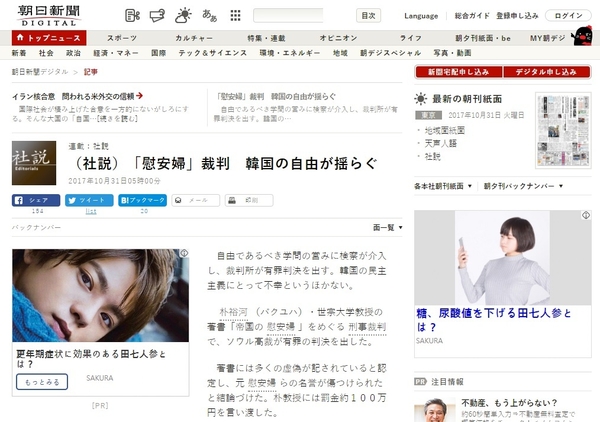The image size is (600, 422).
Task: Select 地域 in the sub navigation
Action: (340, 53)
